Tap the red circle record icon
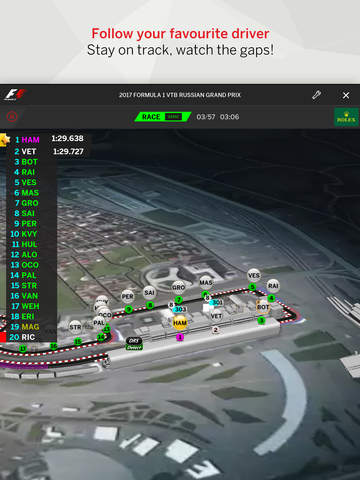 pyautogui.click(x=12, y=117)
